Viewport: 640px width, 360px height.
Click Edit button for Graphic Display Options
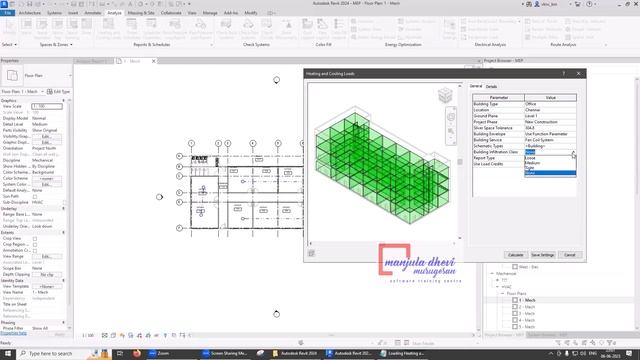(x=47, y=142)
